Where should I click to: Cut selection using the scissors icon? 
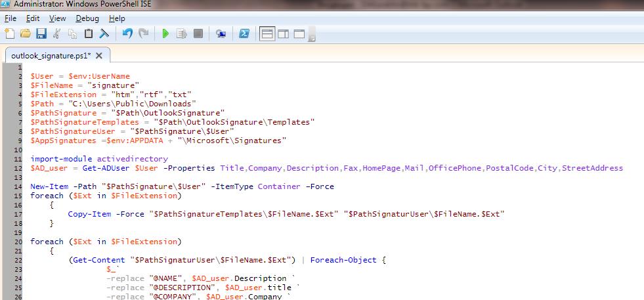pos(57,33)
